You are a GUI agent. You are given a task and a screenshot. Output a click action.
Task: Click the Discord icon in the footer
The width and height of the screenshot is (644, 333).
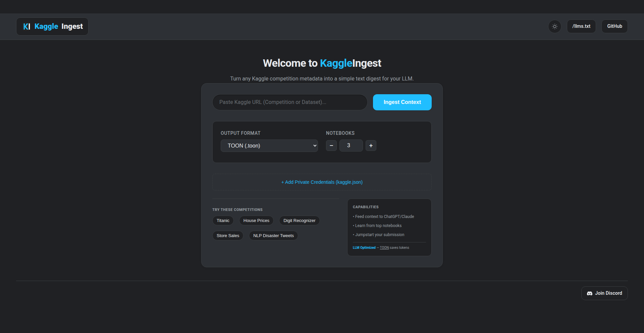click(x=590, y=293)
